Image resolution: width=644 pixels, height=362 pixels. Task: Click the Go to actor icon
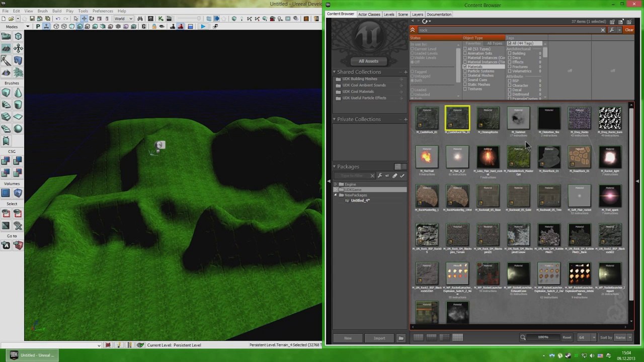[6, 245]
